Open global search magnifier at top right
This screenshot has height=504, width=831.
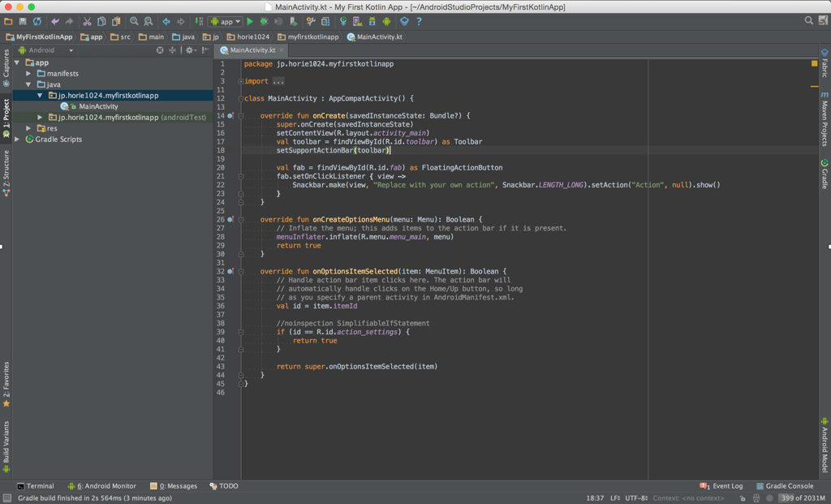pos(808,21)
